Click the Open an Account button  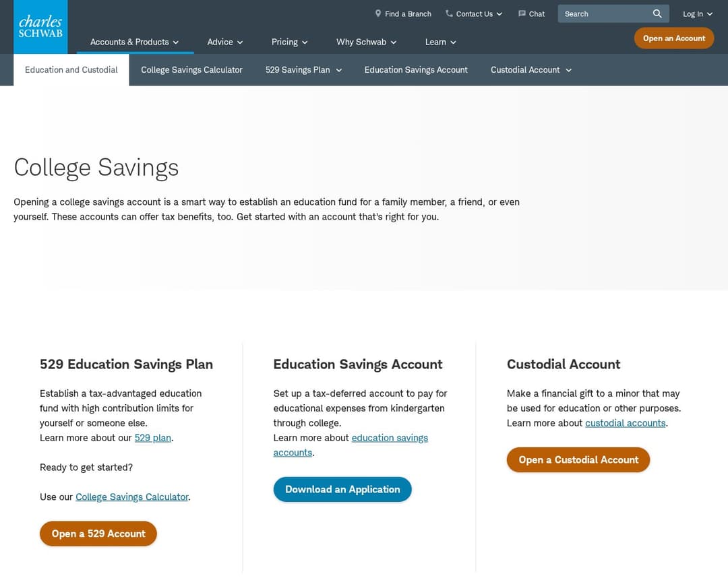click(673, 38)
